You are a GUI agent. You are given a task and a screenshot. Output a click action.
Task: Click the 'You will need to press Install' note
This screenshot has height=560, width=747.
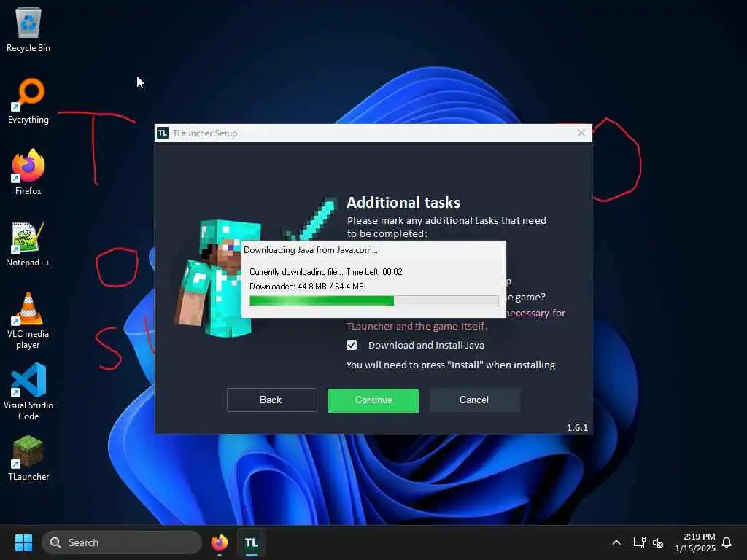coord(451,365)
